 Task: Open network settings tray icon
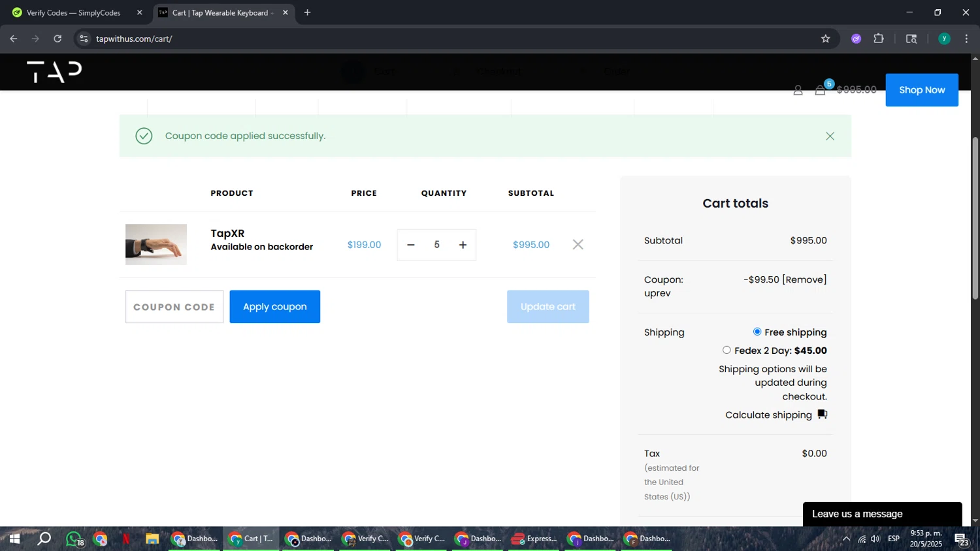click(x=862, y=539)
